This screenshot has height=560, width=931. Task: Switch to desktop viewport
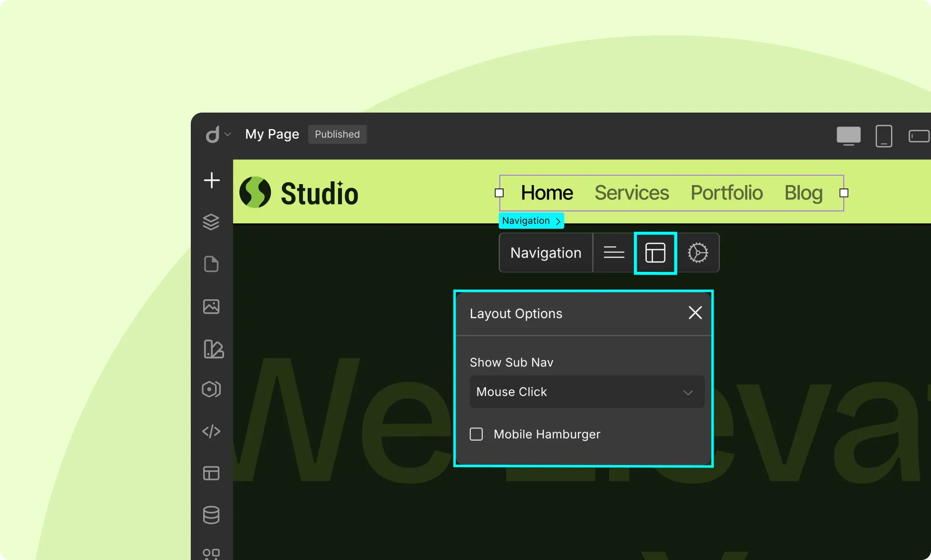point(848,136)
